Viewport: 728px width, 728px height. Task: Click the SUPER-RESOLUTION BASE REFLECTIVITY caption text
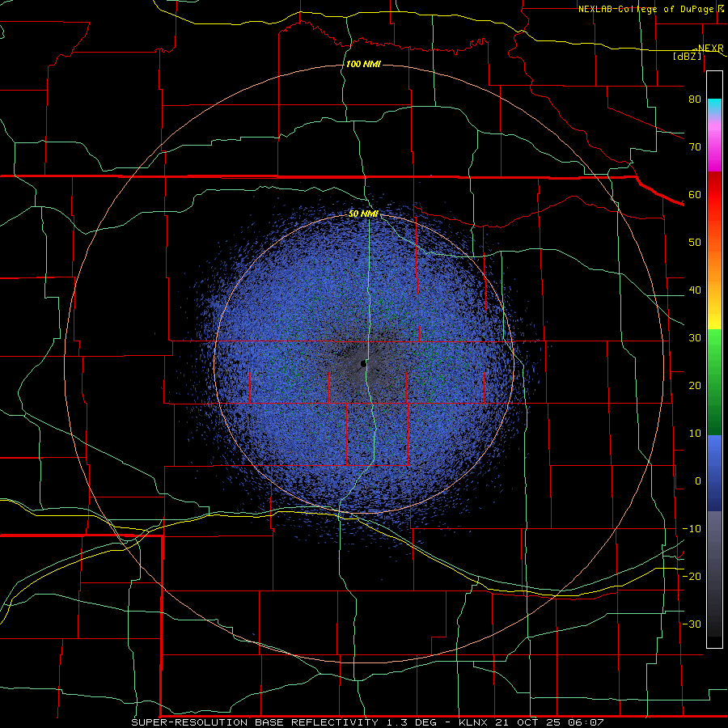[x=255, y=722]
